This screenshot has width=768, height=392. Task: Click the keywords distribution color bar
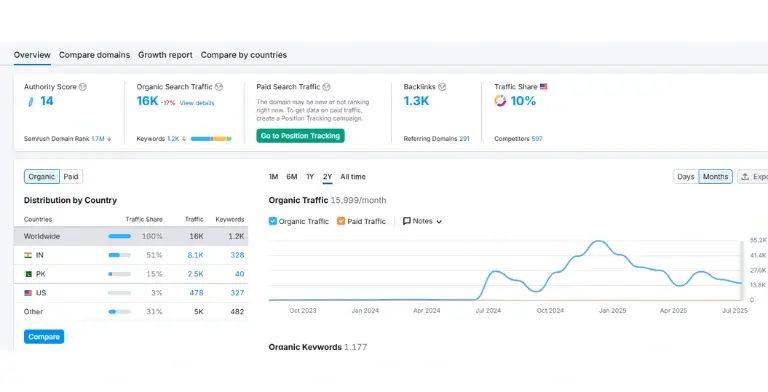click(211, 139)
